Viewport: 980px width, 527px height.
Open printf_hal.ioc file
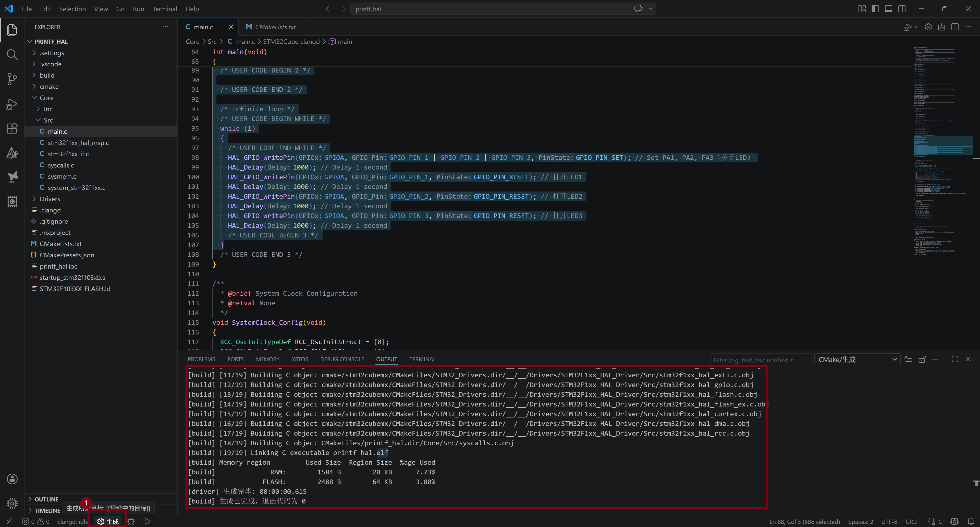pos(101,266)
